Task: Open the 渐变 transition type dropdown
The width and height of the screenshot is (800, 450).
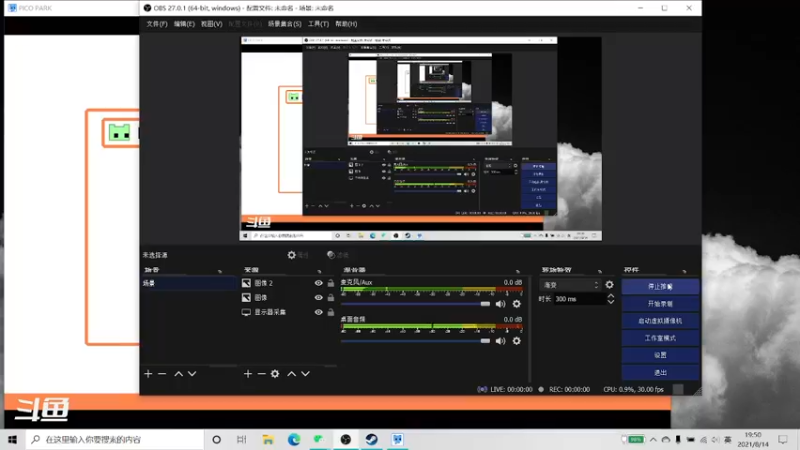Action: [x=570, y=285]
